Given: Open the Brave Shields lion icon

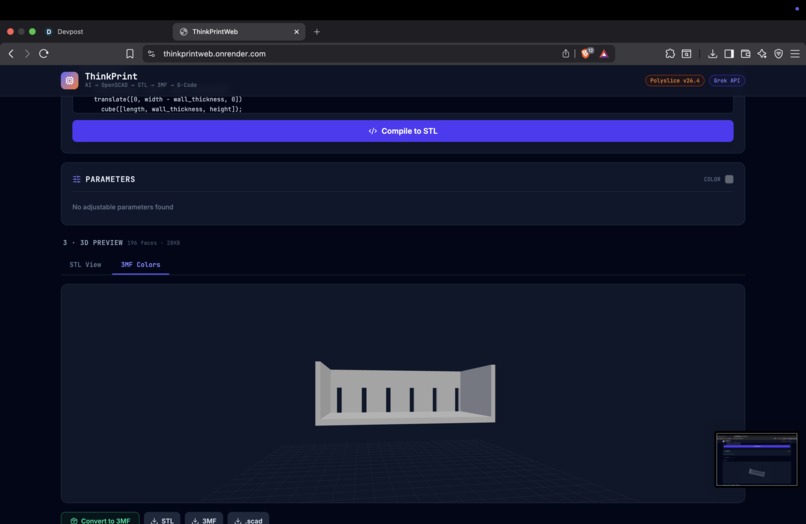Looking at the screenshot, I should point(586,53).
